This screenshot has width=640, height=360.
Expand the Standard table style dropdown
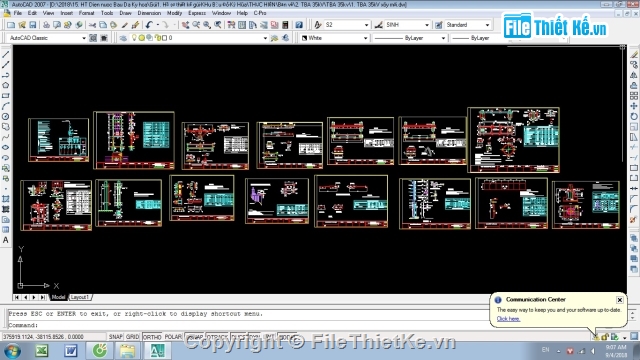tap(467, 25)
